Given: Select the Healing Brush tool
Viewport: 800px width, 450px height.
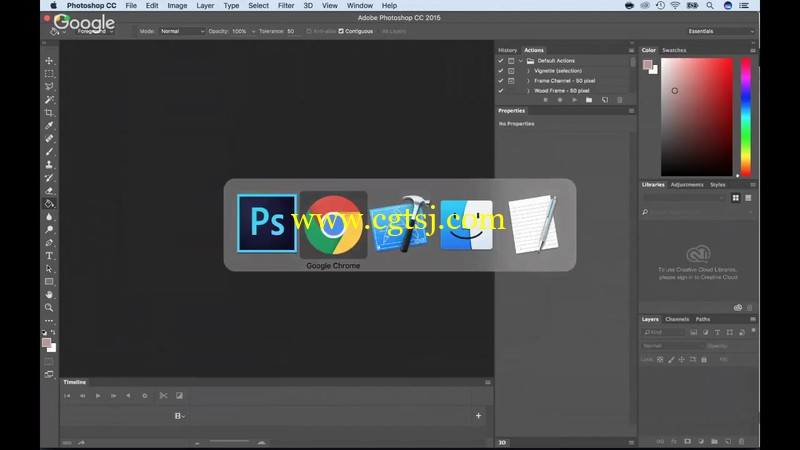Looking at the screenshot, I should (x=49, y=139).
